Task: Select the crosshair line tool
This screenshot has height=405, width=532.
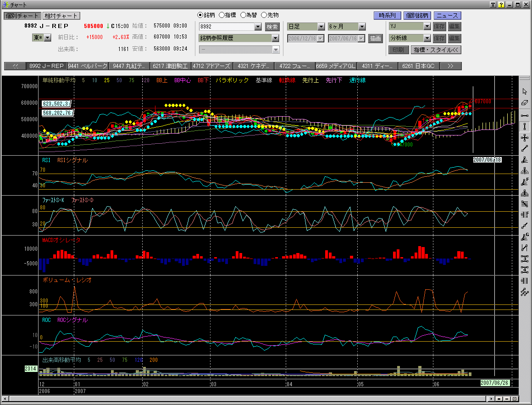Action: 525,138
